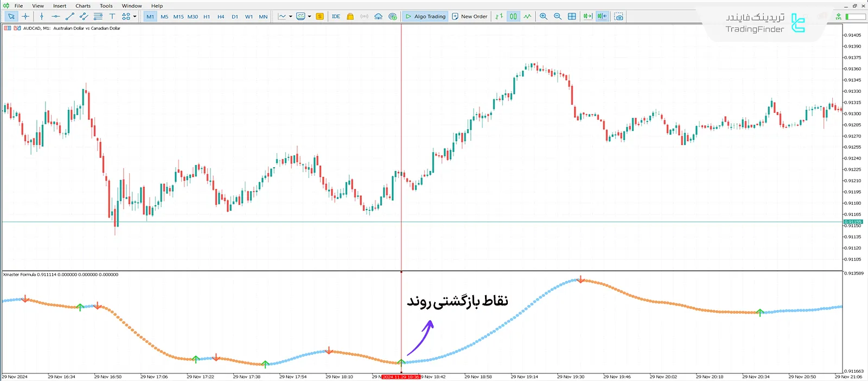This screenshot has width=868, height=381.
Task: Switch to D1 timeframe
Action: pos(235,17)
